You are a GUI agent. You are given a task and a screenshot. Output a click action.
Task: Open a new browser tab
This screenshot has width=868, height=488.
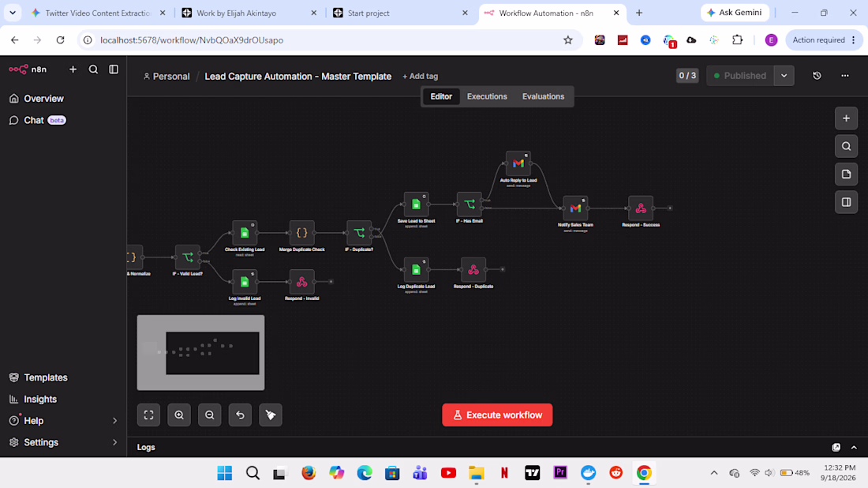639,13
